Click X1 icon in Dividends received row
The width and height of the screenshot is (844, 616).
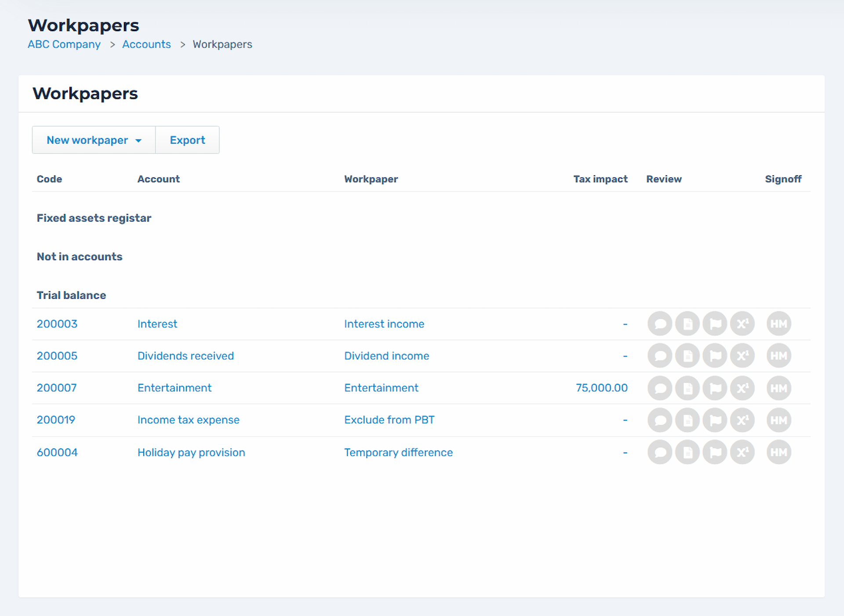[x=742, y=356]
